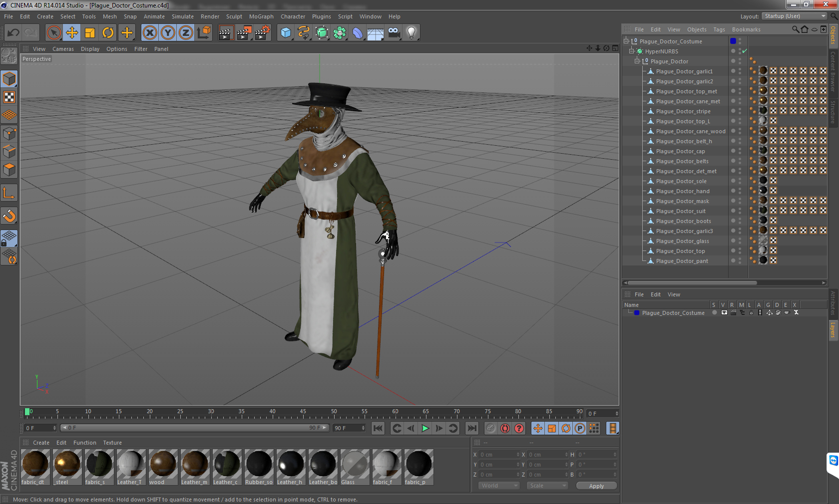Open the deformer object icon
The width and height of the screenshot is (839, 504).
click(x=358, y=33)
